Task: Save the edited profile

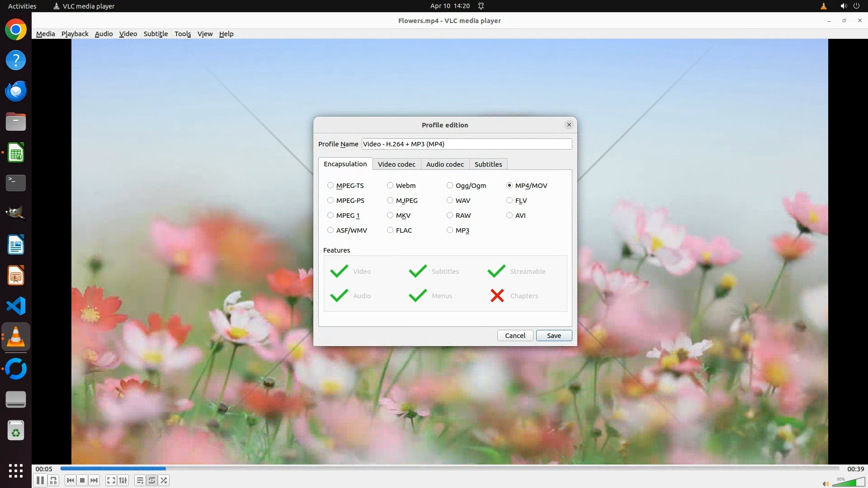Action: tap(554, 336)
